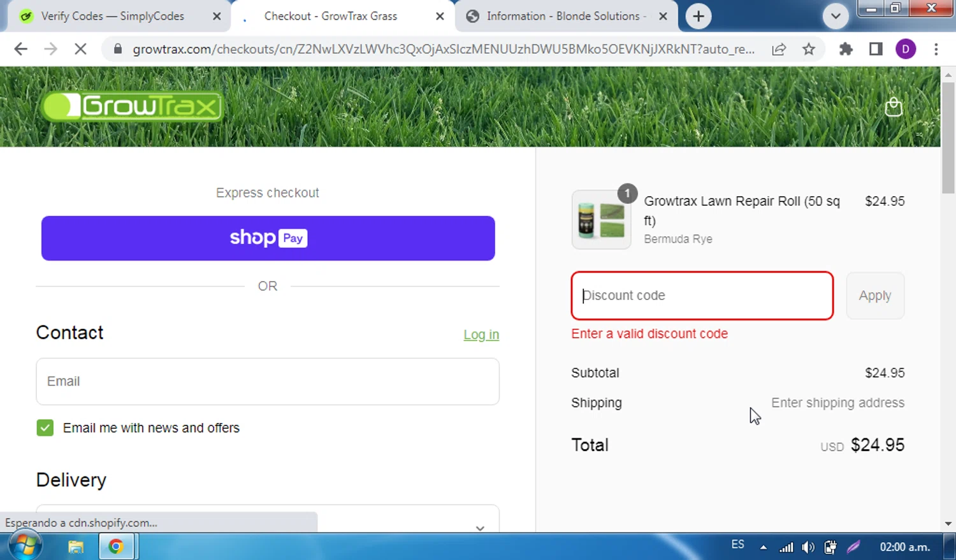Image resolution: width=956 pixels, height=560 pixels.
Task: Click the Apply discount button
Action: [875, 296]
